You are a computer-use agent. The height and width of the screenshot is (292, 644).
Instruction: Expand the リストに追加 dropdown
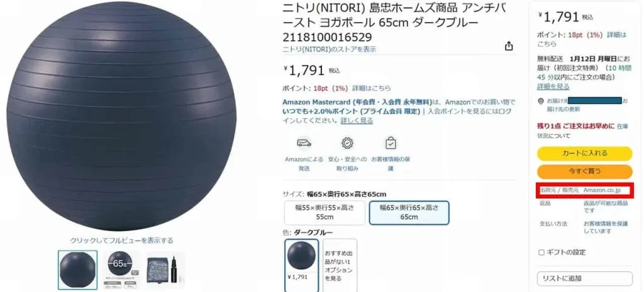click(585, 278)
